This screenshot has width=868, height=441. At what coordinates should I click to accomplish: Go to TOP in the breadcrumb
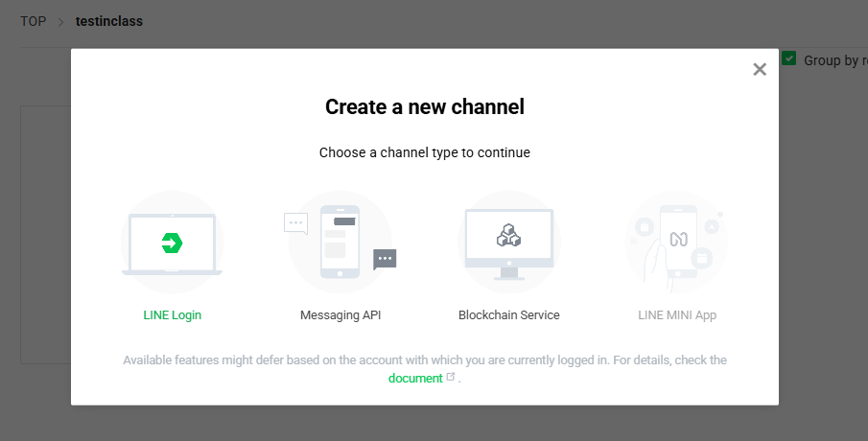coord(34,21)
